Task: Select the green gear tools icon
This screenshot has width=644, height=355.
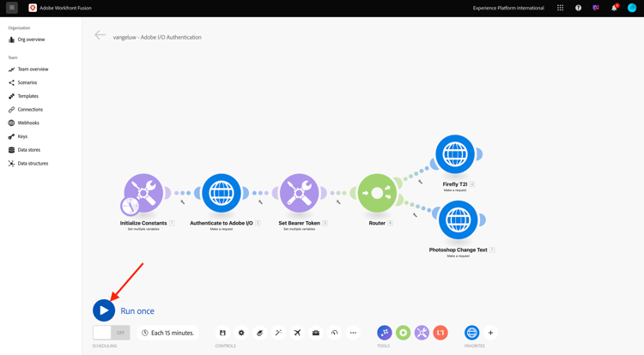Action: click(404, 333)
